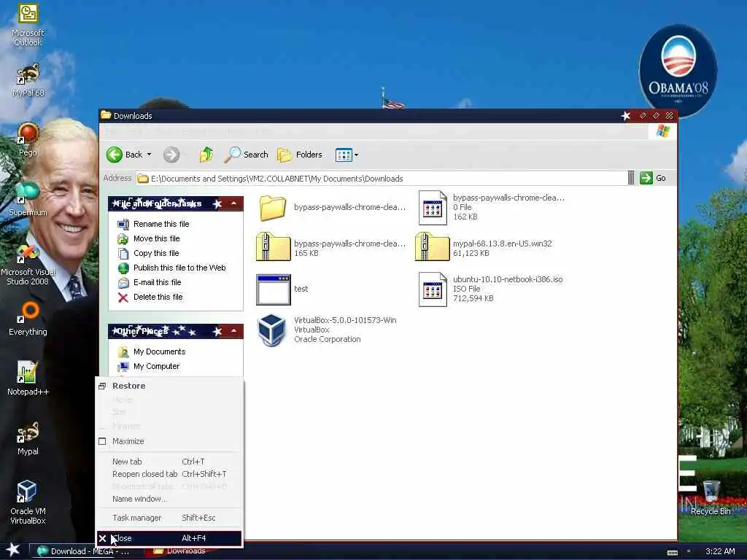Open the Search pane
747x560 pixels.
coord(247,155)
